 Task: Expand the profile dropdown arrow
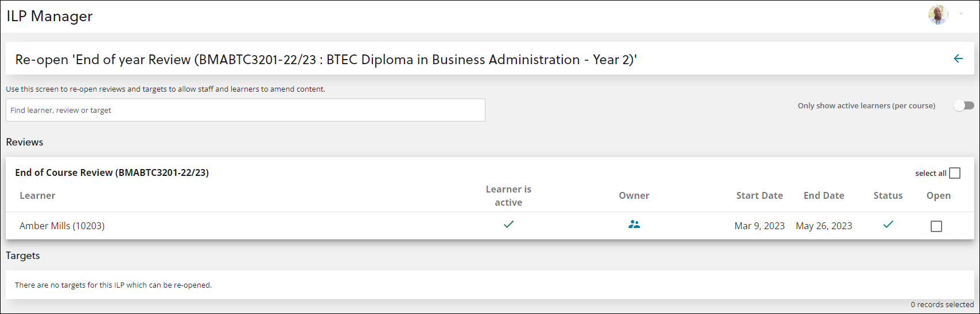pyautogui.click(x=961, y=14)
